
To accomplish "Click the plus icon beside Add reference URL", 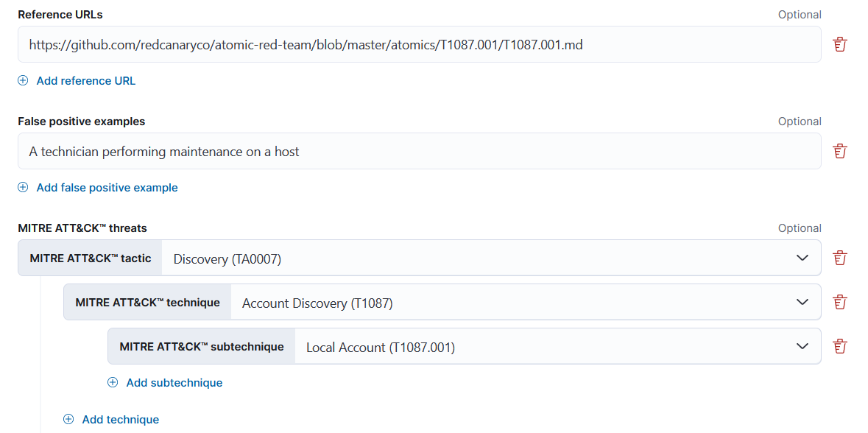I will (x=23, y=81).
